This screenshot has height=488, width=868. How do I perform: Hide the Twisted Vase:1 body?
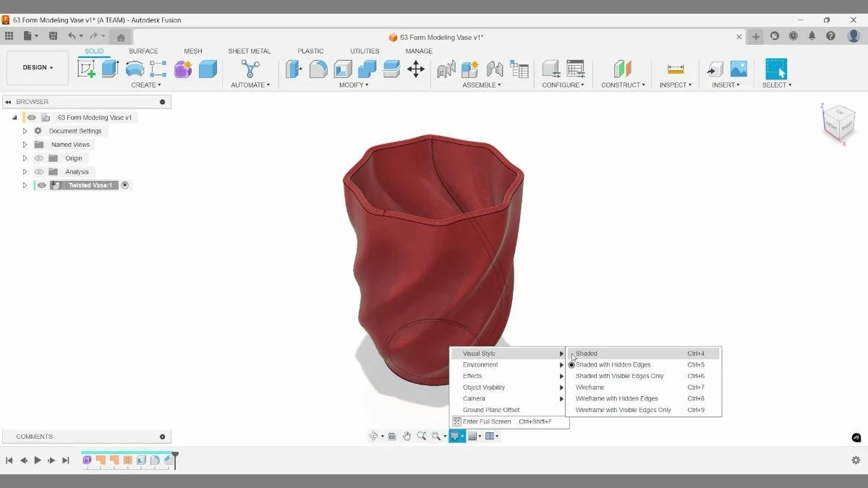41,185
